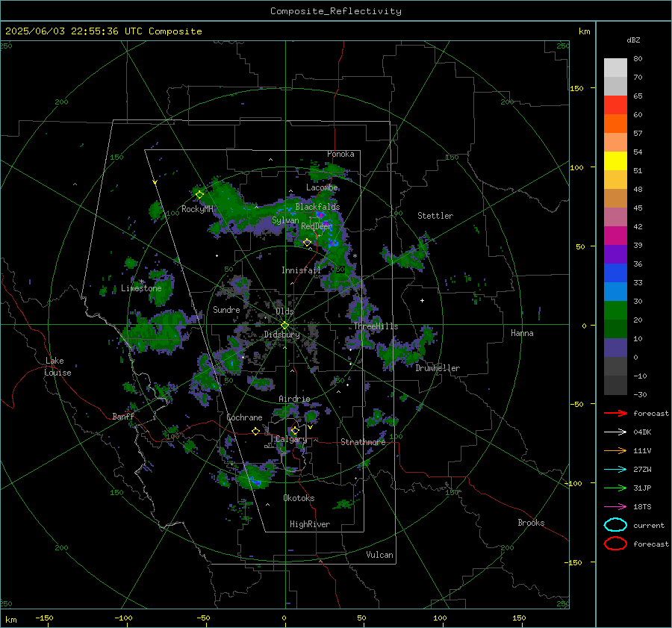
Task: Click the cyan current ellipse icon
Action: [x=615, y=525]
